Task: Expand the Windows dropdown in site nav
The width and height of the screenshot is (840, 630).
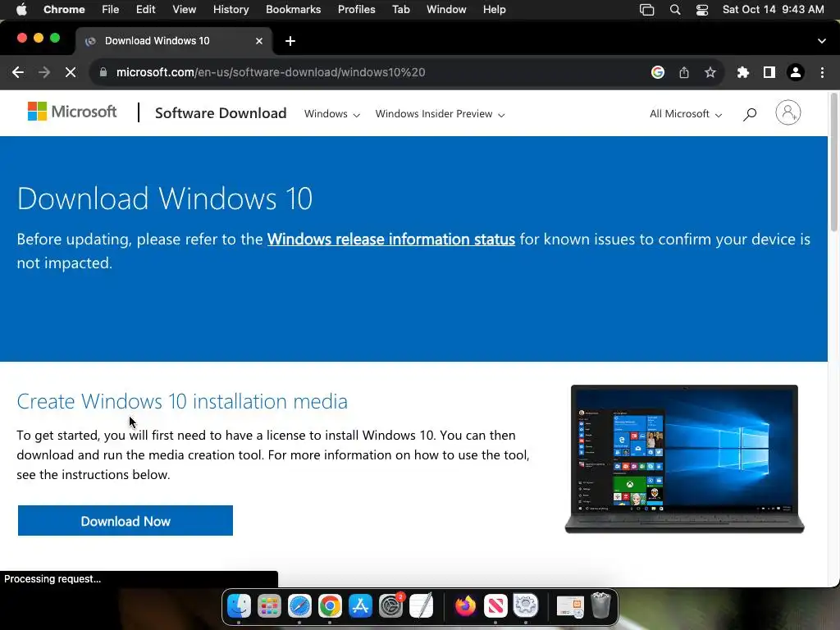Action: [x=332, y=114]
